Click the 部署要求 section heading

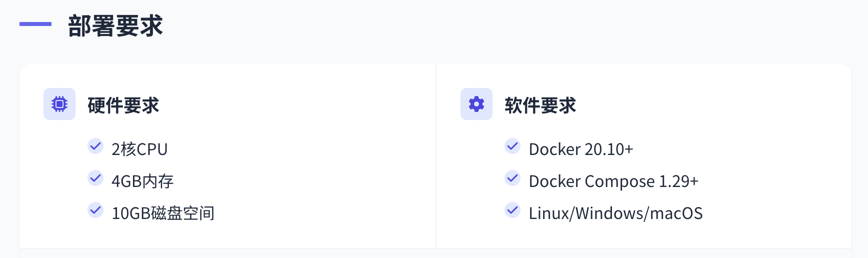tap(115, 25)
